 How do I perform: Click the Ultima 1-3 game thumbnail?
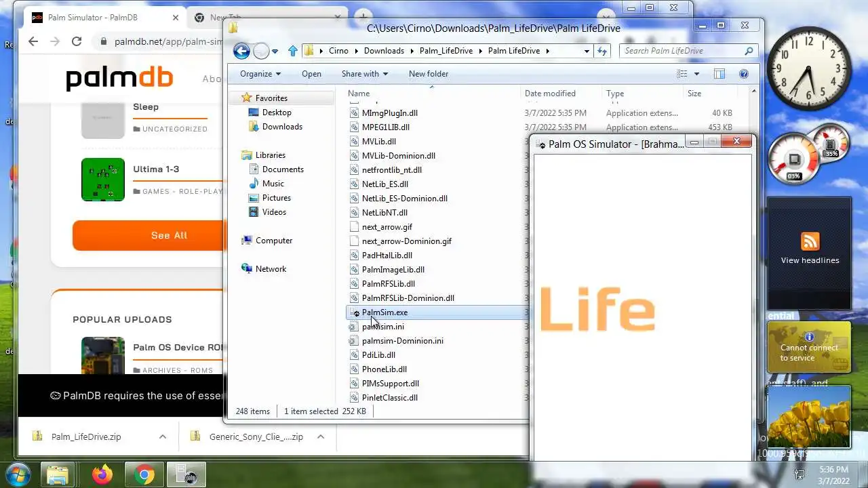click(x=103, y=180)
